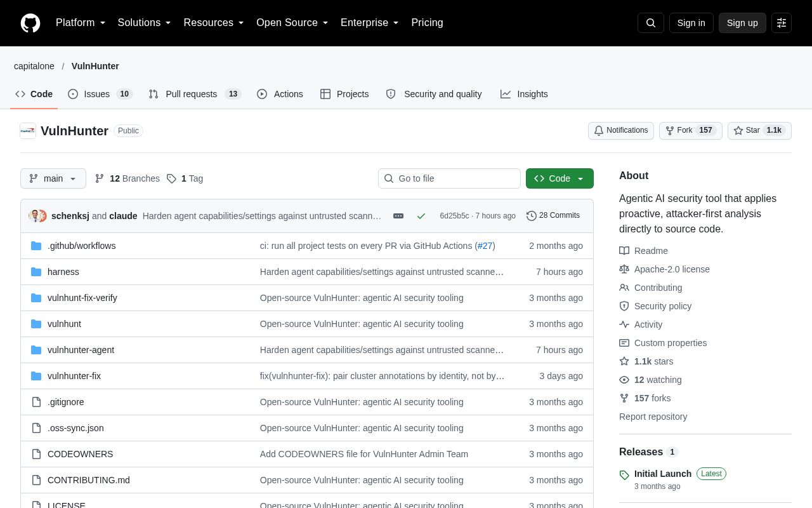The image size is (812, 508).
Task: Click the Sign up button
Action: point(742,23)
